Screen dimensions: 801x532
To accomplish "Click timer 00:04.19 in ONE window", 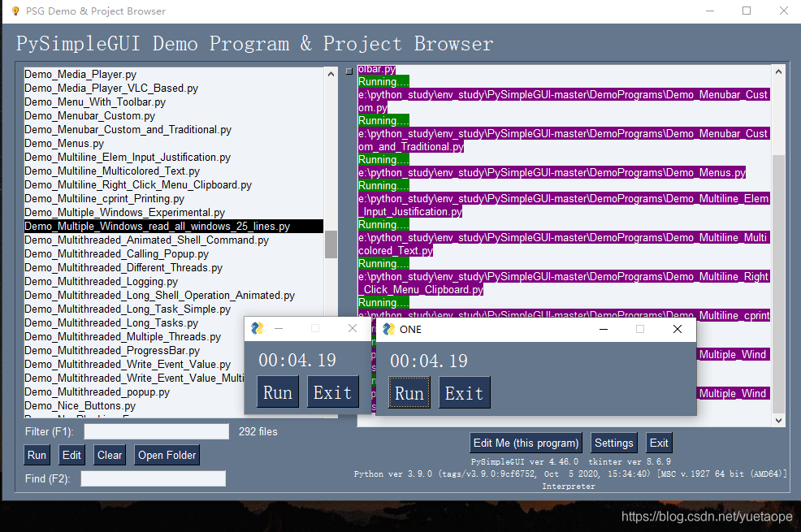I will [429, 361].
